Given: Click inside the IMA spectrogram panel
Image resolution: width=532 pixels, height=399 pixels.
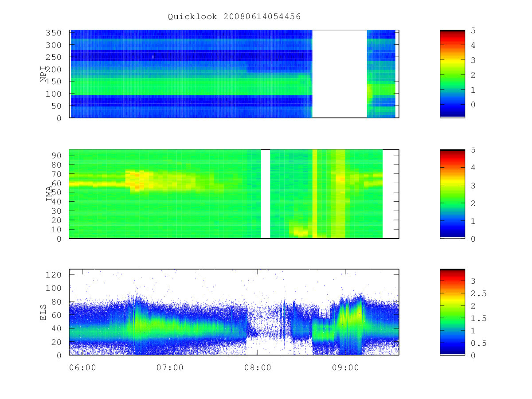Looking at the screenshot, I should pos(234,194).
